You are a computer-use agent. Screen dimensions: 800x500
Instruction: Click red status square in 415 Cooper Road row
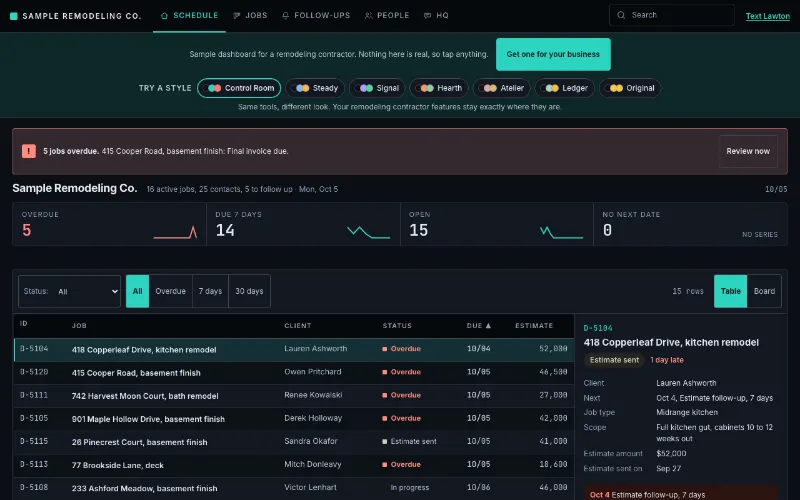[385, 372]
